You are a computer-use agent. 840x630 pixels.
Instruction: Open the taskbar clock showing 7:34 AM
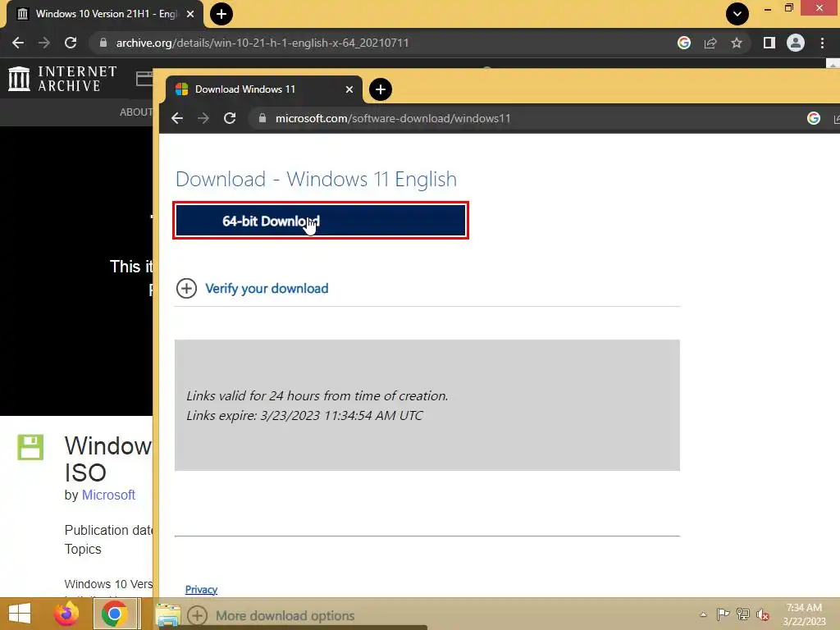(804, 614)
